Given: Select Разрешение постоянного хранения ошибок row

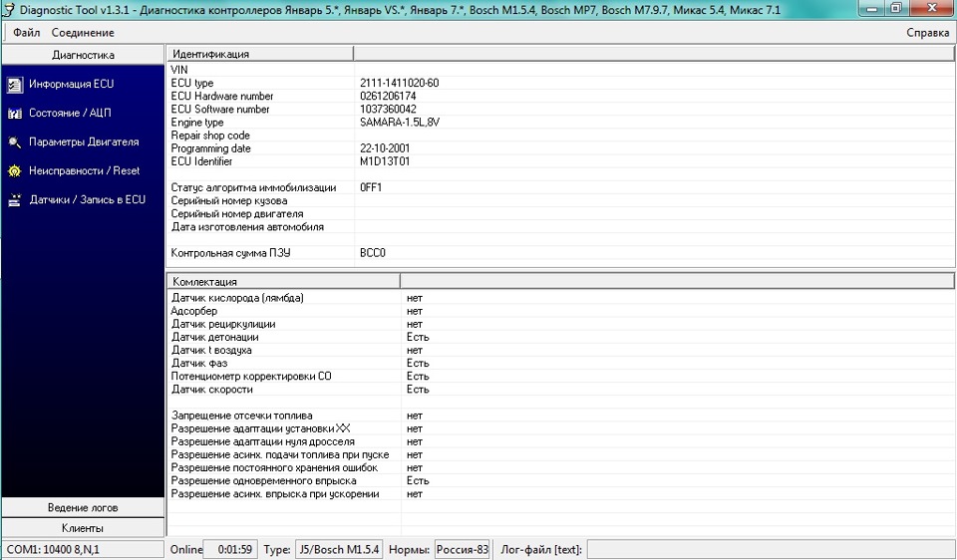Looking at the screenshot, I should coord(560,468).
